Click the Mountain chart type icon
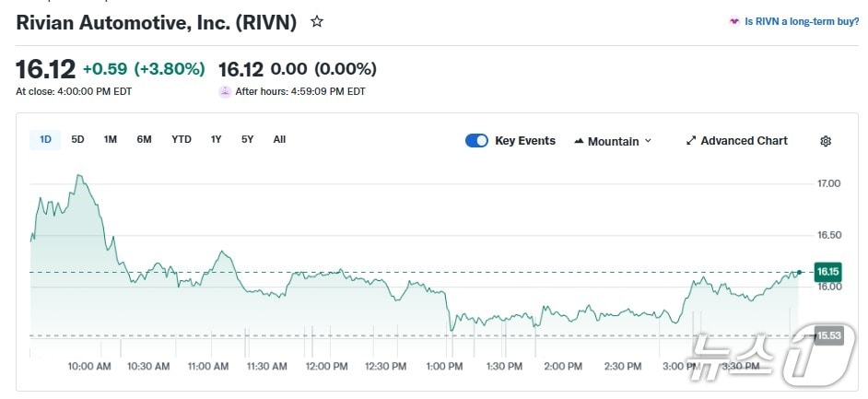868x399 pixels. (579, 141)
